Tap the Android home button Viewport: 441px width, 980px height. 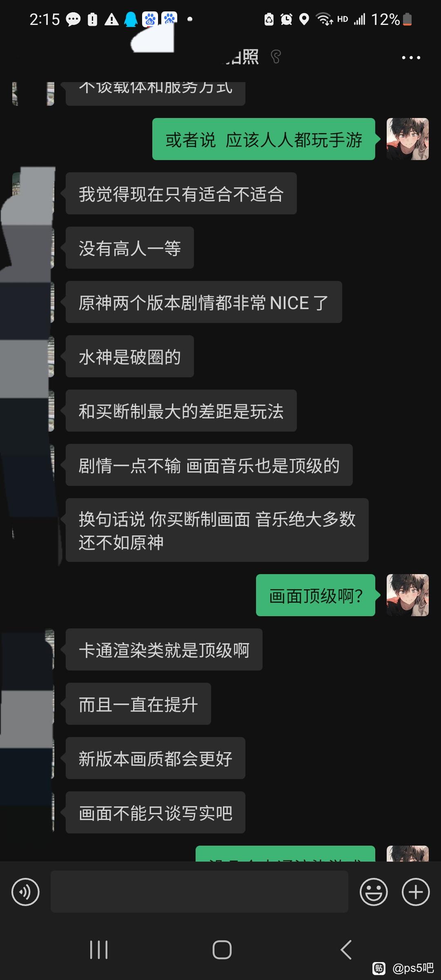pos(222,950)
